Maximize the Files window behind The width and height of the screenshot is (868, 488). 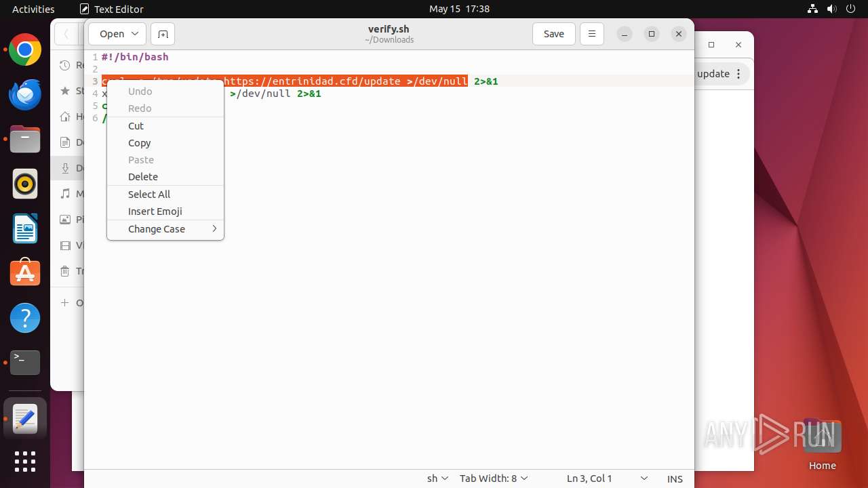tap(711, 45)
